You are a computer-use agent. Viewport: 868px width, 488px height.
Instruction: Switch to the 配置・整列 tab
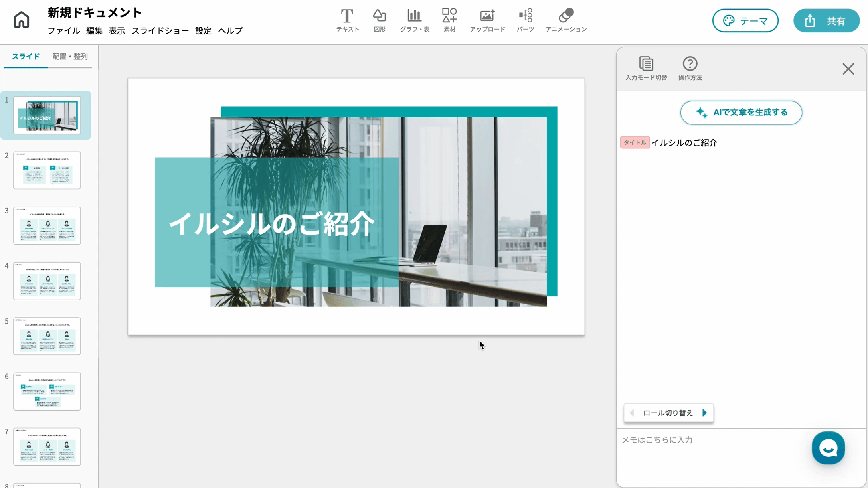(70, 57)
